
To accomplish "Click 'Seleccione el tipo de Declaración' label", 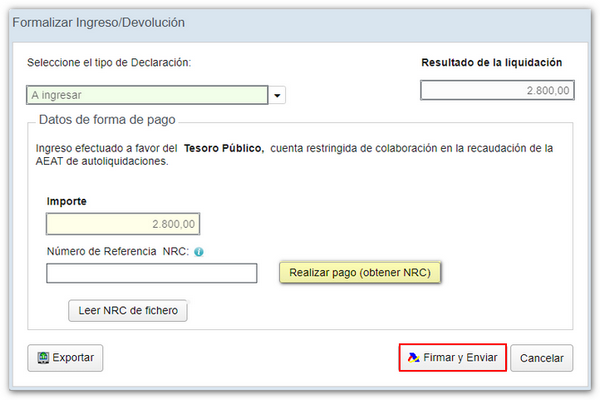I will tap(109, 62).
